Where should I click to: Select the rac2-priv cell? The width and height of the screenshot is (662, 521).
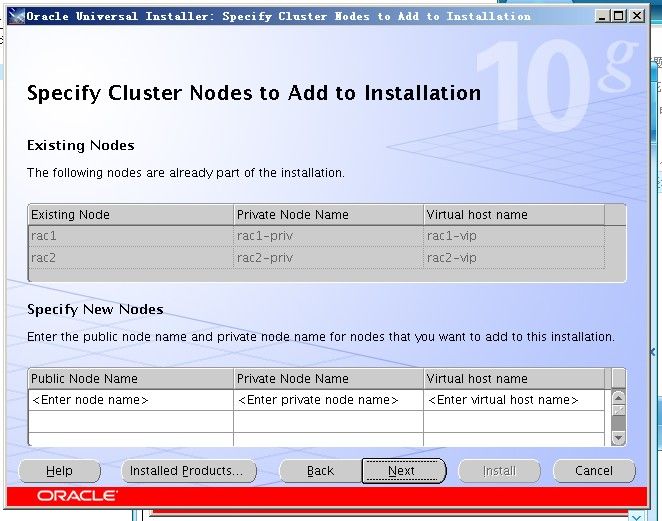point(328,258)
